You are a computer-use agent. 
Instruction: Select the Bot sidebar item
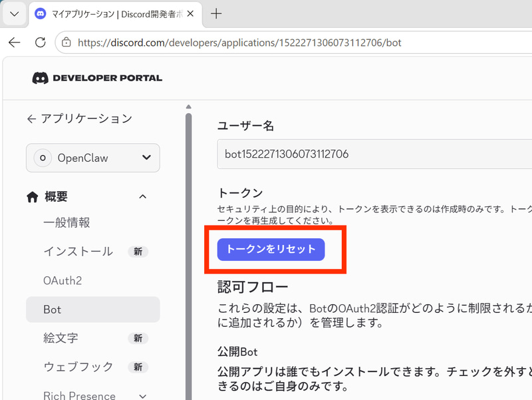click(x=93, y=309)
